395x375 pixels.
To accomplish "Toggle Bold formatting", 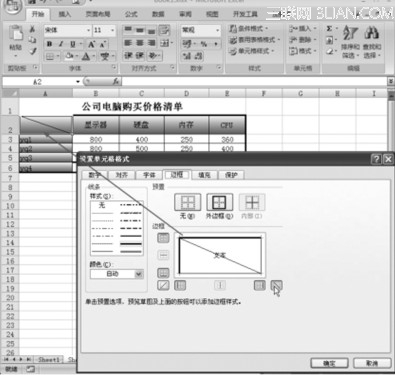I will click(x=49, y=44).
